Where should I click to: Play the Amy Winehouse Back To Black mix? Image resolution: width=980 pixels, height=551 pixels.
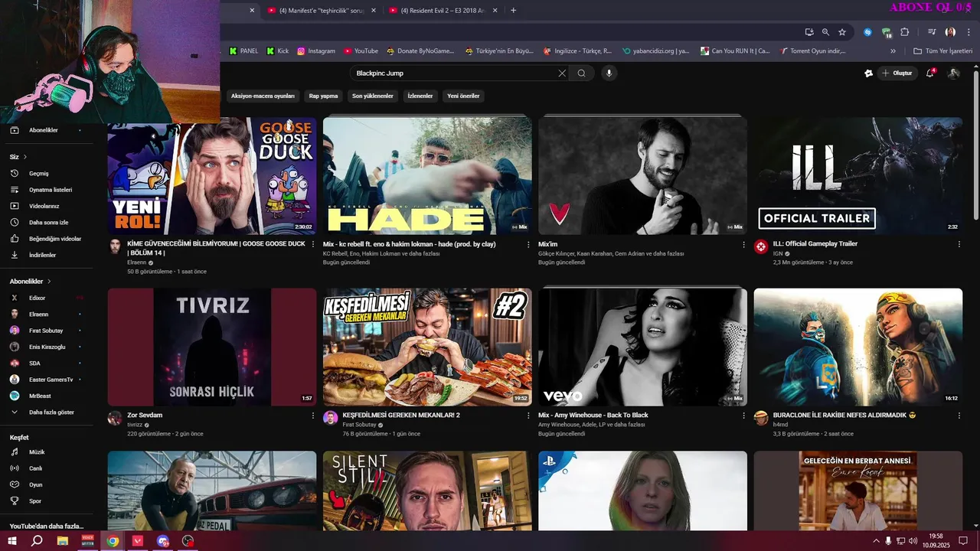tap(642, 347)
